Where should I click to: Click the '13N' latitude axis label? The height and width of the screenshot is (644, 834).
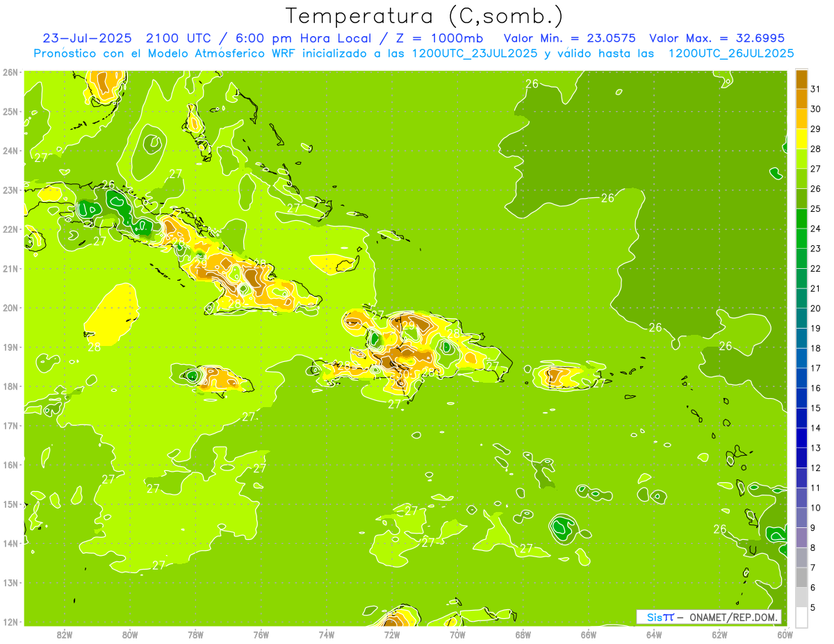[10, 582]
